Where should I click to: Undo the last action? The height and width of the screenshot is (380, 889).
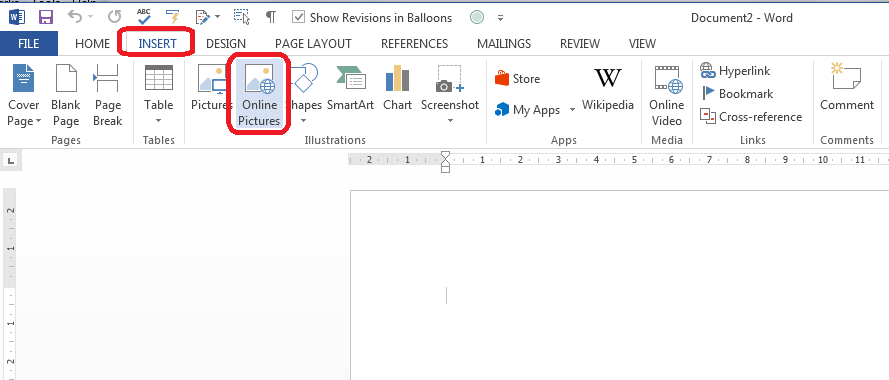click(75, 17)
